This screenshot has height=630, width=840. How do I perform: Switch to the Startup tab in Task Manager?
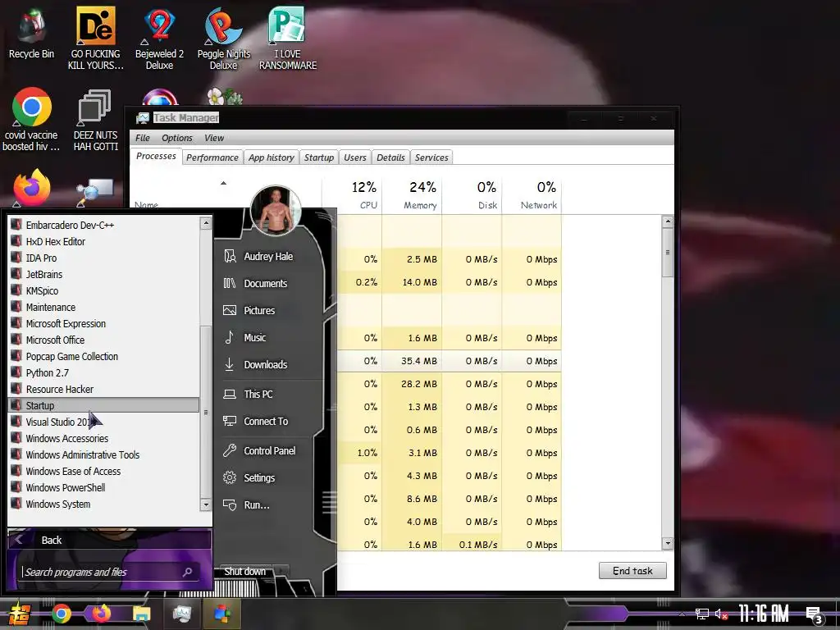click(319, 157)
